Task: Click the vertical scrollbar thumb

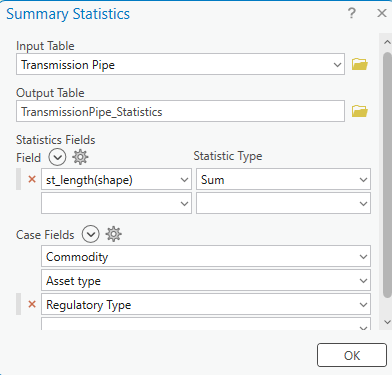Action: (x=387, y=175)
